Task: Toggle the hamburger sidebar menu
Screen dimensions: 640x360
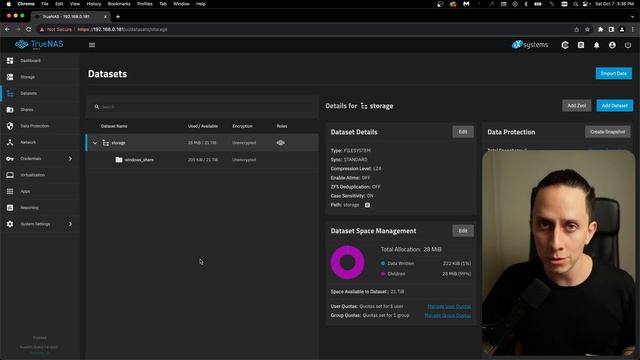Action: pos(92,45)
